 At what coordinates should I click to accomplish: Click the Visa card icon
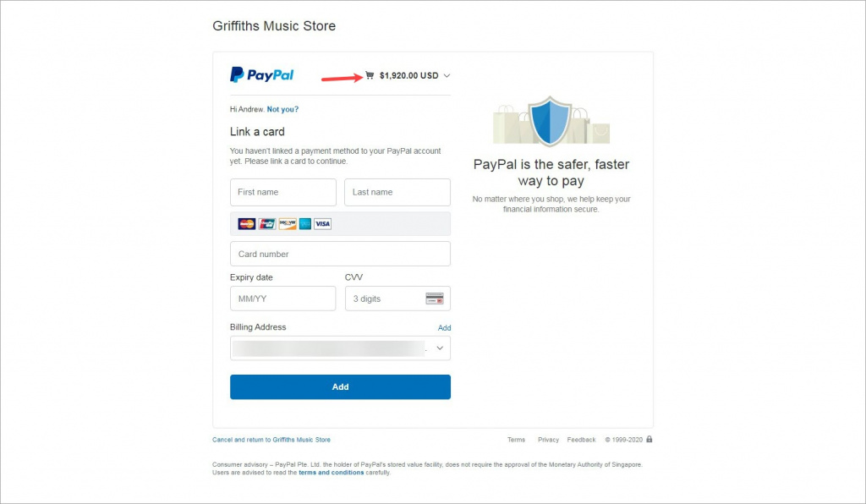(322, 223)
